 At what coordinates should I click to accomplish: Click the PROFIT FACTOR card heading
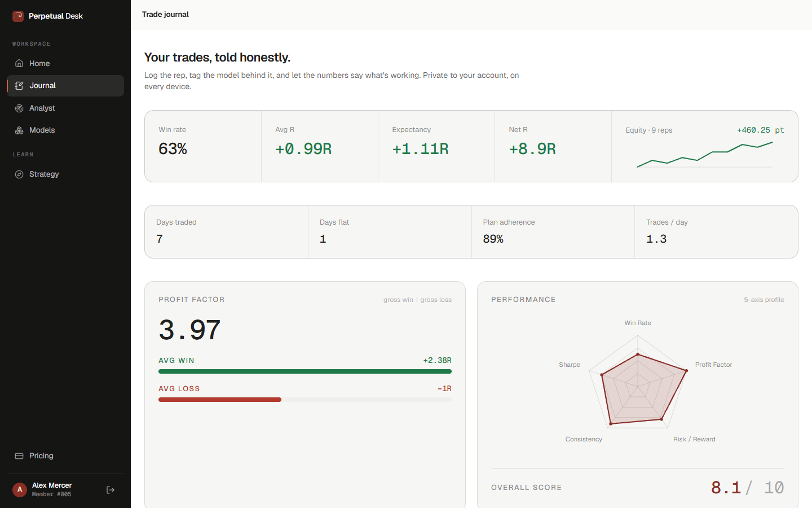192,300
